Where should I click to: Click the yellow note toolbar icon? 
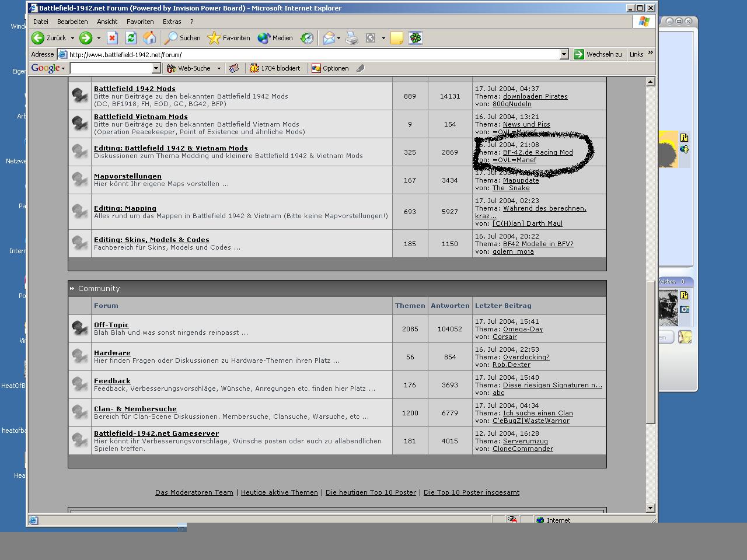coord(397,38)
